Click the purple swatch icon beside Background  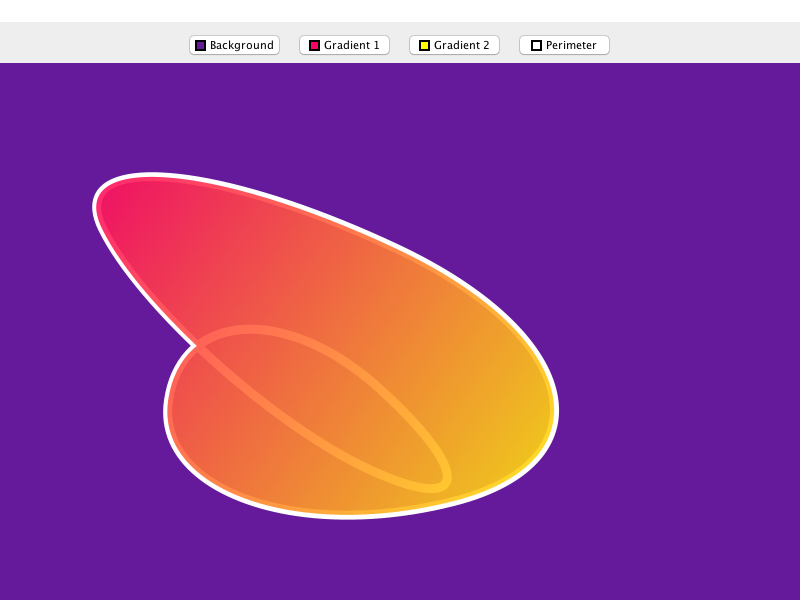pyautogui.click(x=200, y=45)
